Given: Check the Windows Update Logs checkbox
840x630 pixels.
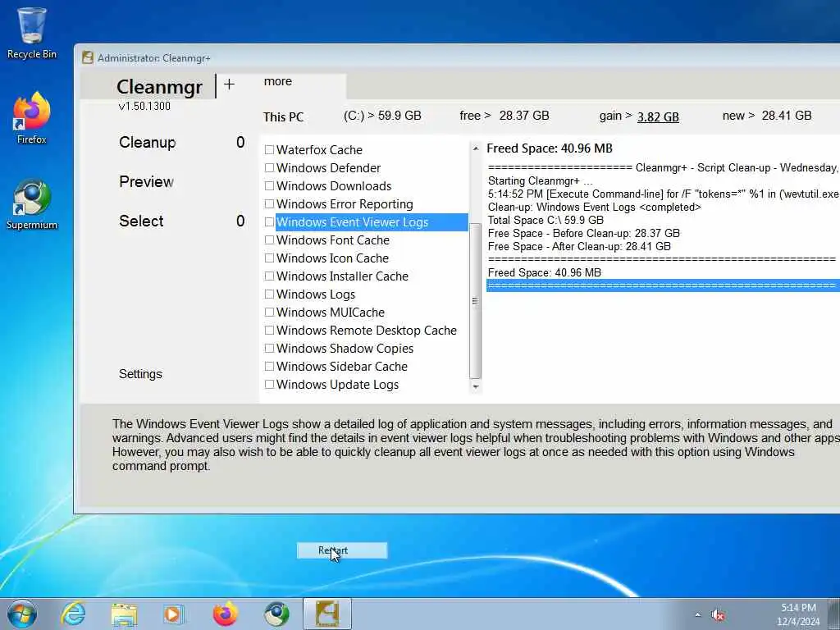Looking at the screenshot, I should point(269,384).
